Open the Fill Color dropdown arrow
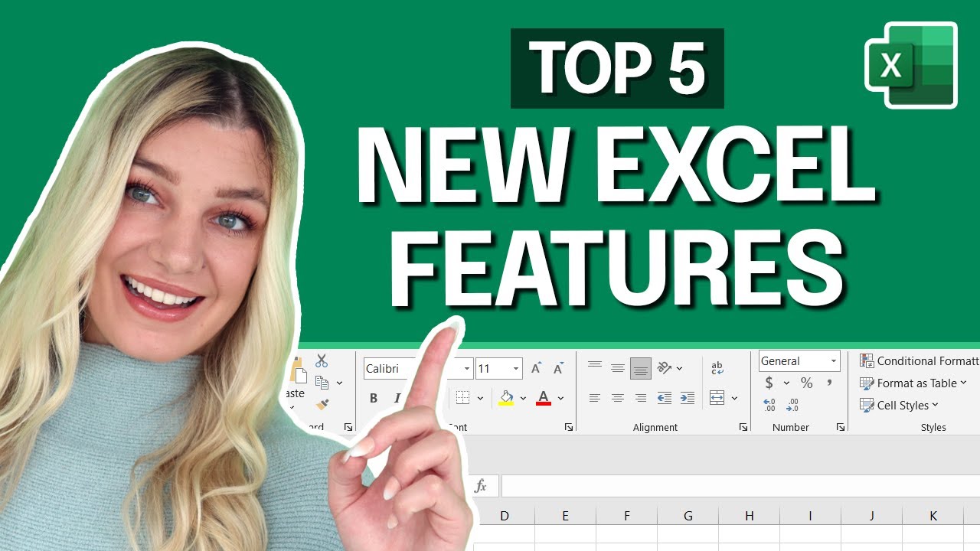Viewport: 980px width, 551px height. [x=523, y=398]
